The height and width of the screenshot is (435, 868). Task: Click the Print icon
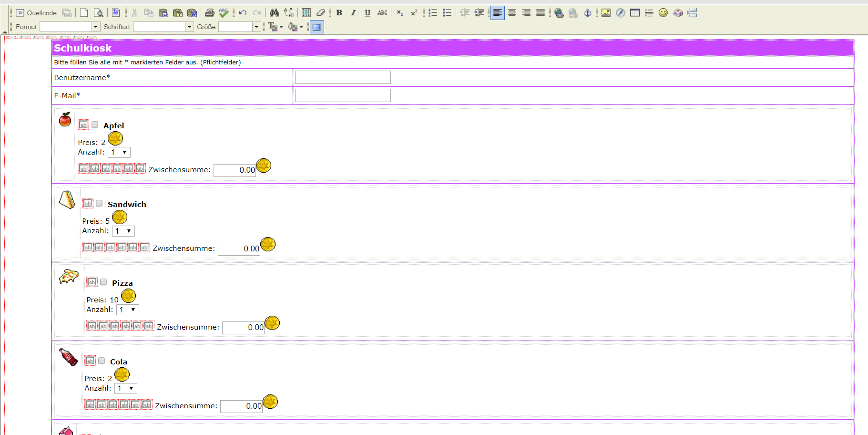[209, 13]
